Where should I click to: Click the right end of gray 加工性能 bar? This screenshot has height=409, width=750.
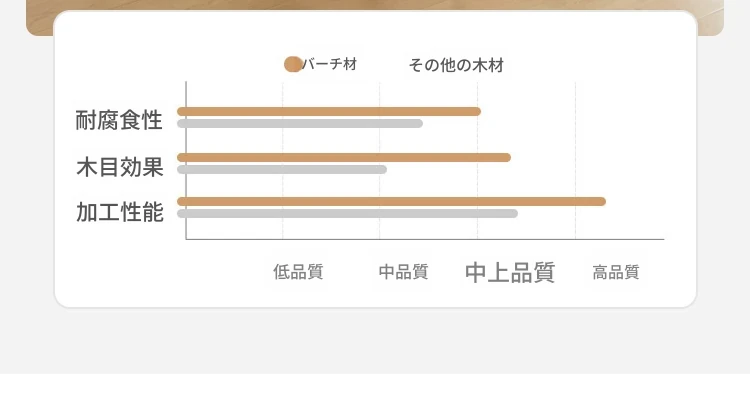click(514, 213)
